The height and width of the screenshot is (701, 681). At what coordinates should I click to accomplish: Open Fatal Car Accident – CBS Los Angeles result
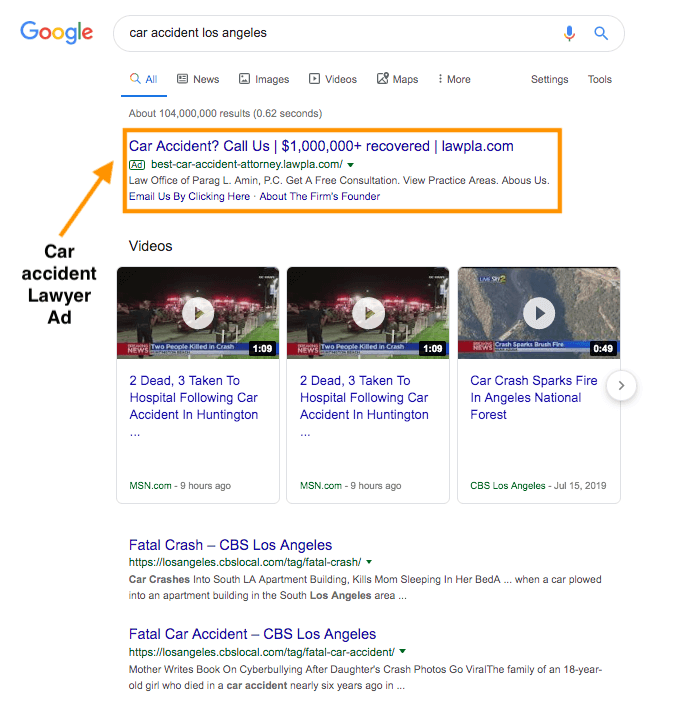[252, 634]
